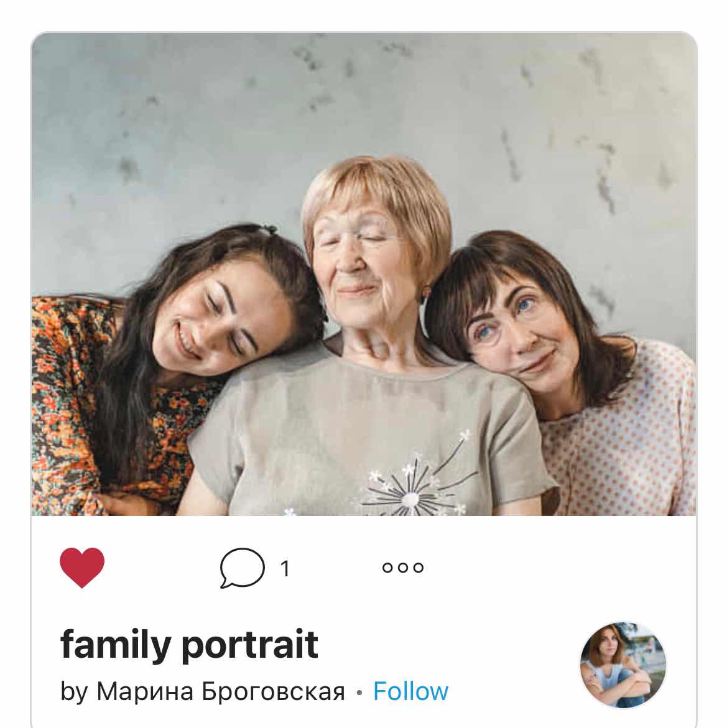This screenshot has height=728, width=727.
Task: Follow Марина Броговская
Action: tap(410, 691)
